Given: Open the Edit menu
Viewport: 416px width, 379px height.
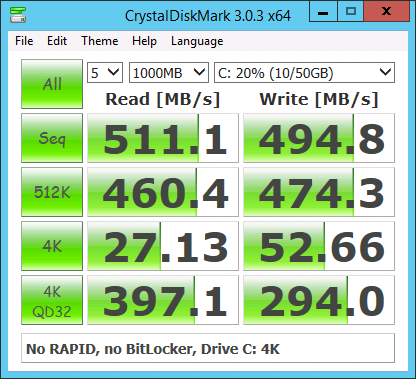Looking at the screenshot, I should click(57, 41).
